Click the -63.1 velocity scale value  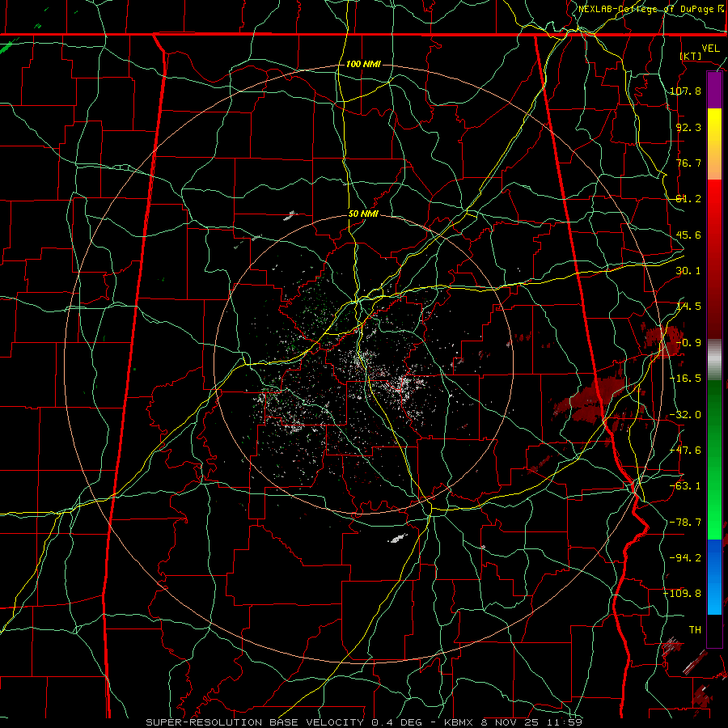point(685,486)
